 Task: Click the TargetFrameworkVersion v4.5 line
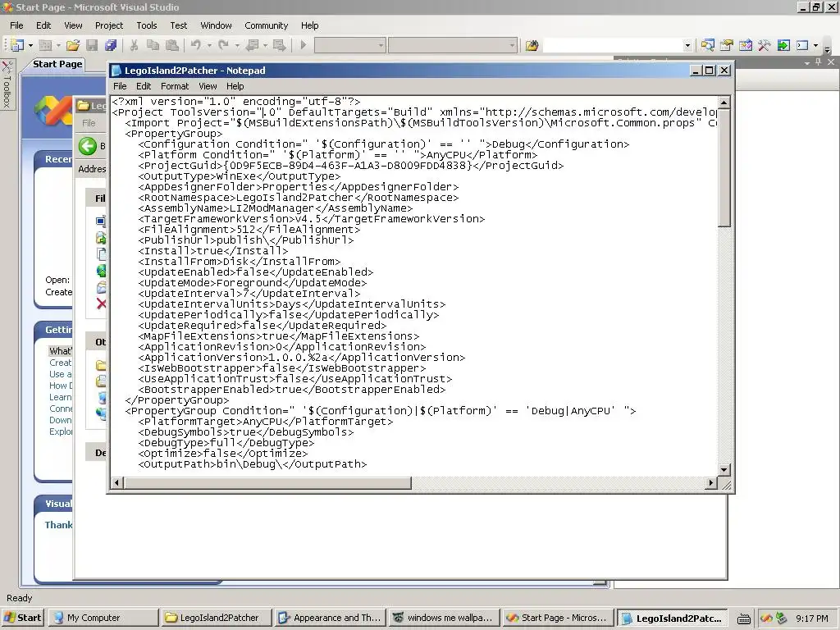point(311,219)
